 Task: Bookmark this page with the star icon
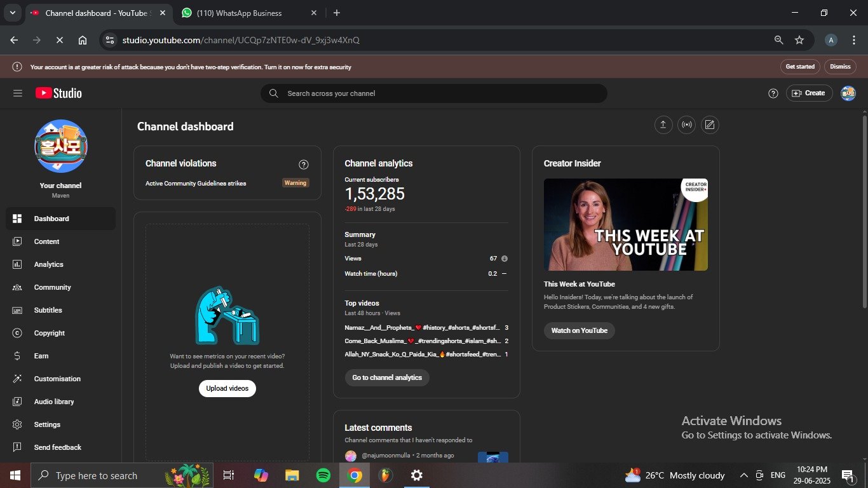tap(799, 40)
